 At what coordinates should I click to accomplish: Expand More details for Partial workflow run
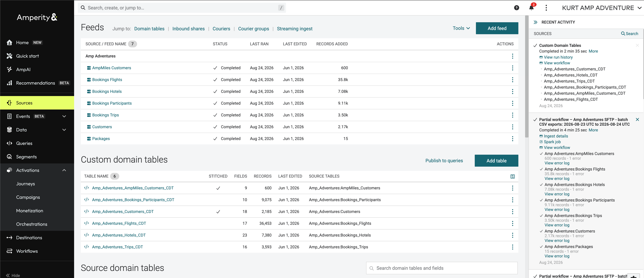pyautogui.click(x=593, y=130)
